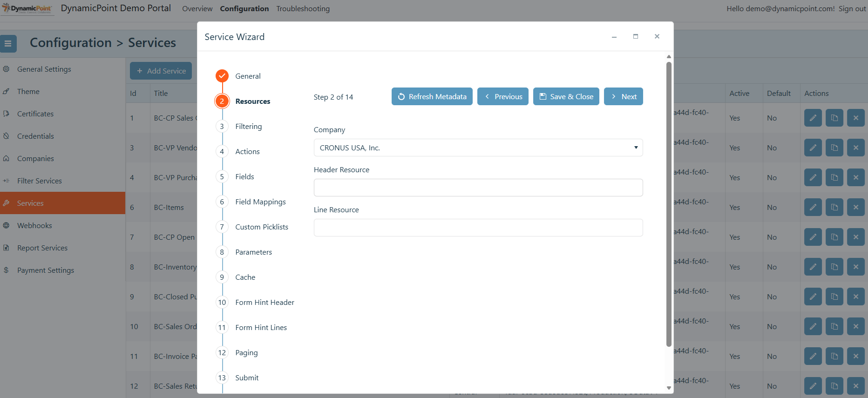Delete service row 7 with X icon

(x=856, y=237)
